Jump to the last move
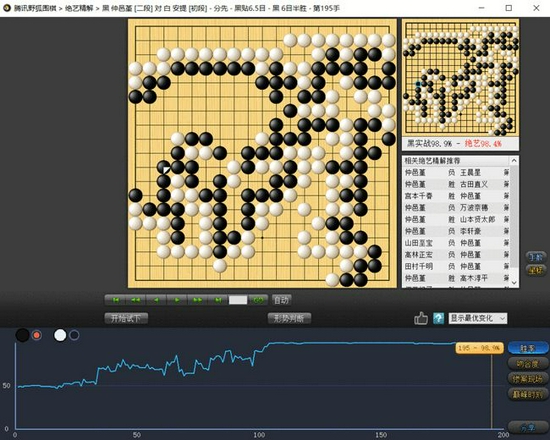Image resolution: width=550 pixels, height=440 pixels. click(x=218, y=300)
